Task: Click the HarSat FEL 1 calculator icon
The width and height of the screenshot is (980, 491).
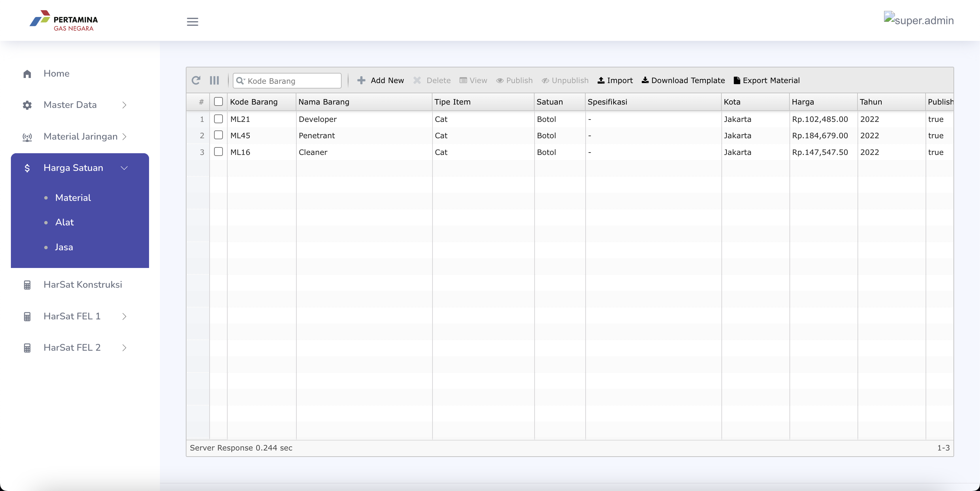Action: (27, 316)
